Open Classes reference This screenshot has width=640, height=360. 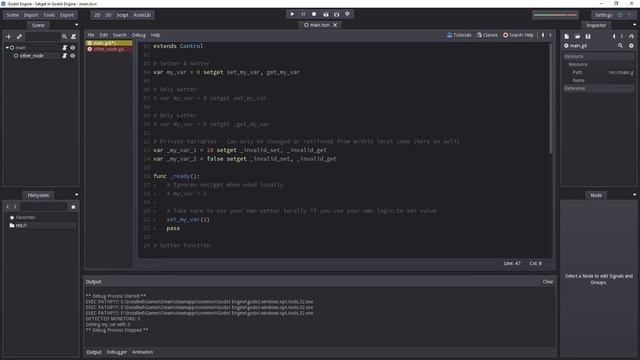pos(487,35)
